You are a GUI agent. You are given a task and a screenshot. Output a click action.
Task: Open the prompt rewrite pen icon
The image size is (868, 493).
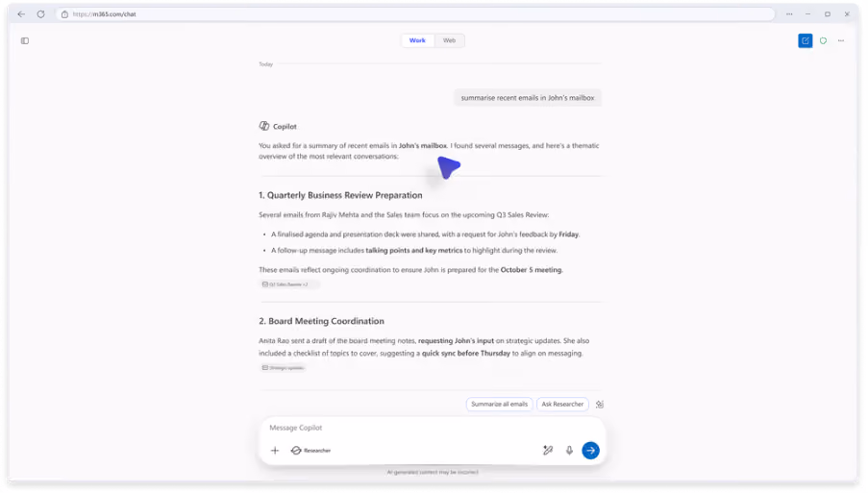548,451
